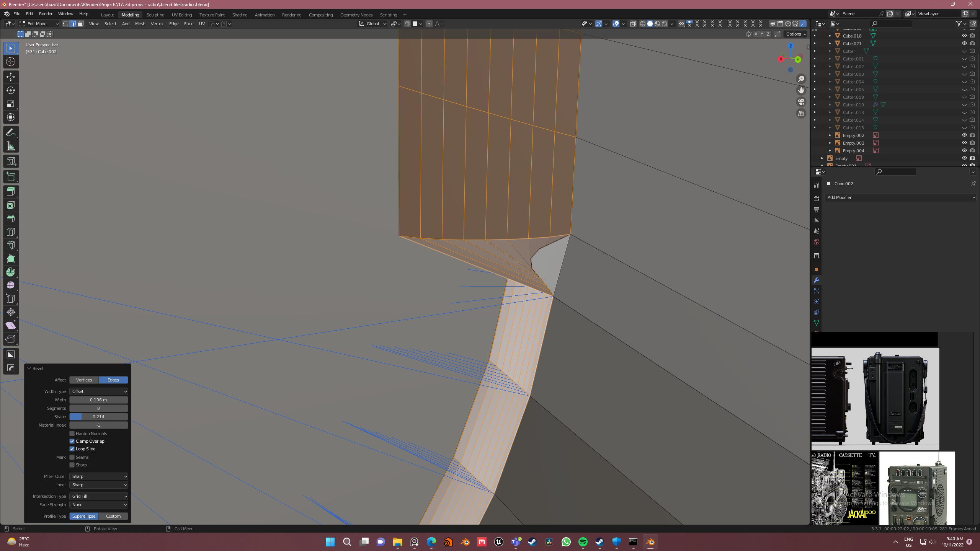Select the Loop Cut tool

tap(11, 232)
